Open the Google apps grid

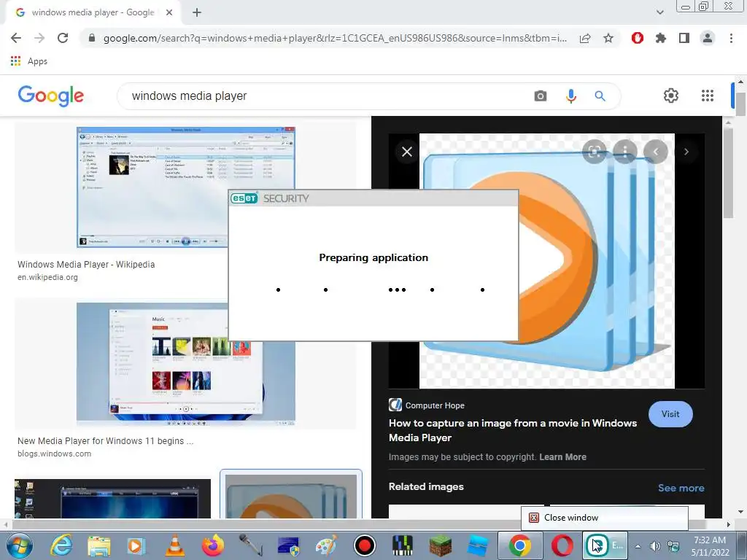pos(708,96)
